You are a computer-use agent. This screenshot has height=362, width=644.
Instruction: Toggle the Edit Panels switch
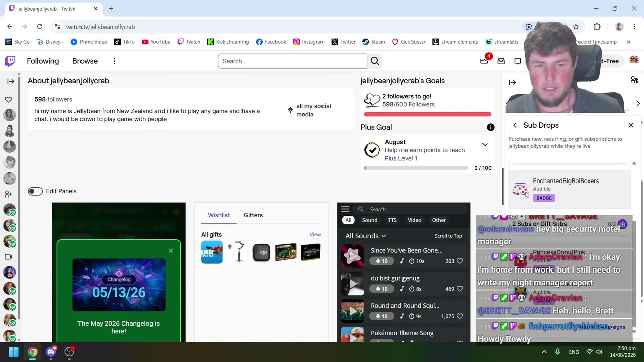pyautogui.click(x=35, y=191)
